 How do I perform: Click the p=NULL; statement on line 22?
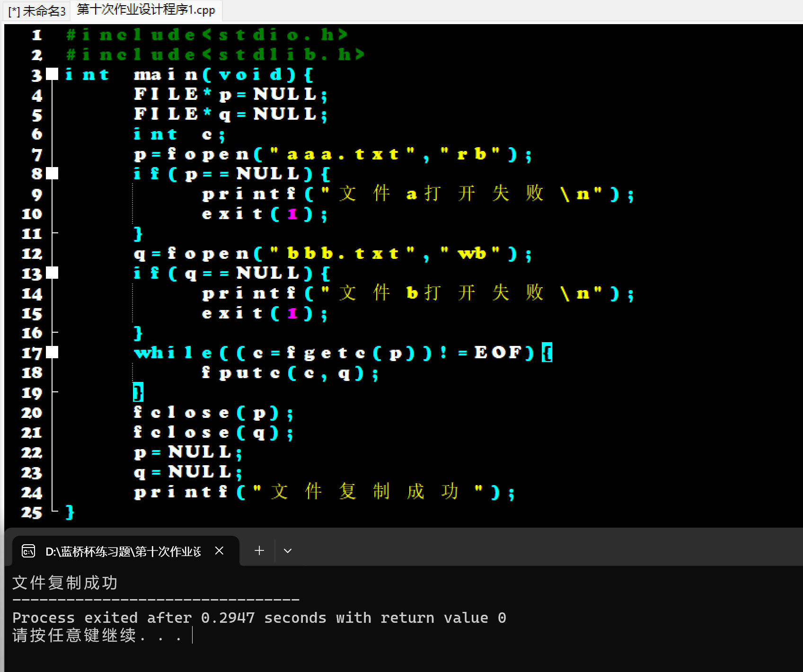(188, 453)
